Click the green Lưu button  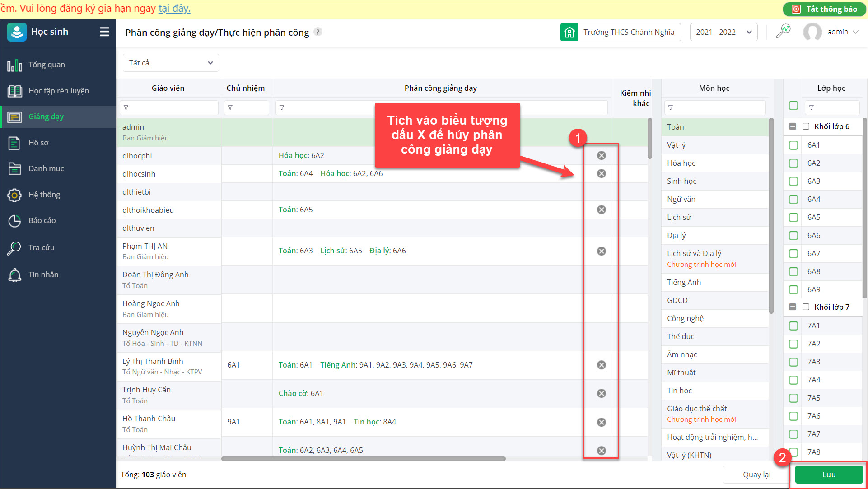point(828,475)
